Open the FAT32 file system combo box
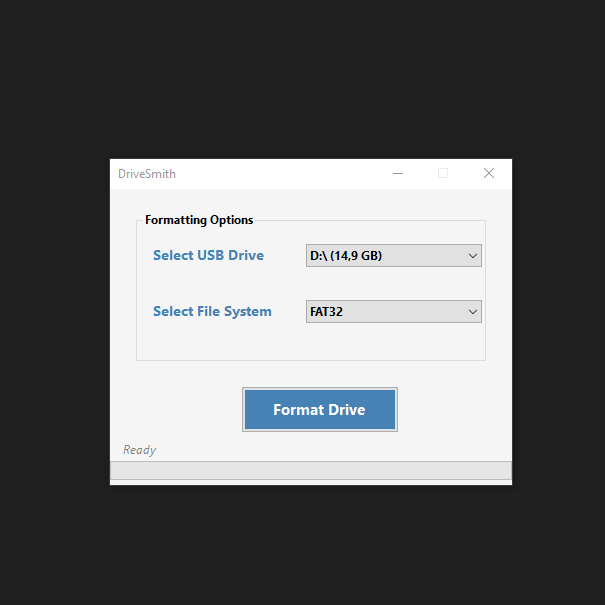The height and width of the screenshot is (605, 605). pyautogui.click(x=394, y=311)
